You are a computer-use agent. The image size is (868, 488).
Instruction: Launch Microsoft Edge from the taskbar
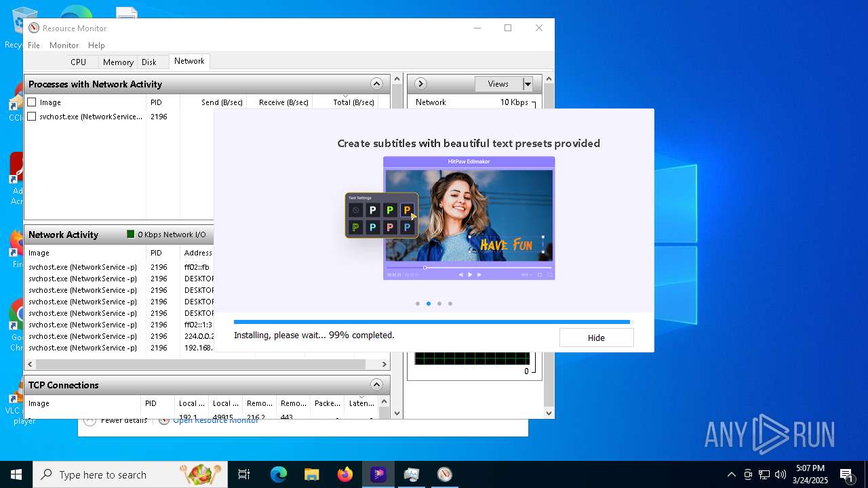279,474
